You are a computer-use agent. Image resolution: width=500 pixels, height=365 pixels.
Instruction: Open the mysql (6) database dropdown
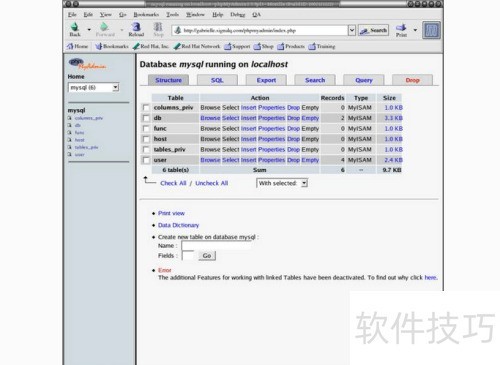94,87
